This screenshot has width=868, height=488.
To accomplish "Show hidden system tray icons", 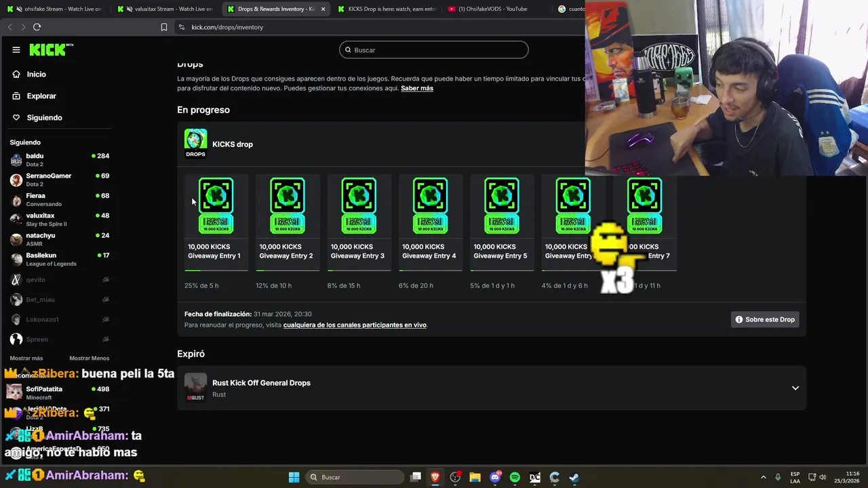I will [x=763, y=477].
